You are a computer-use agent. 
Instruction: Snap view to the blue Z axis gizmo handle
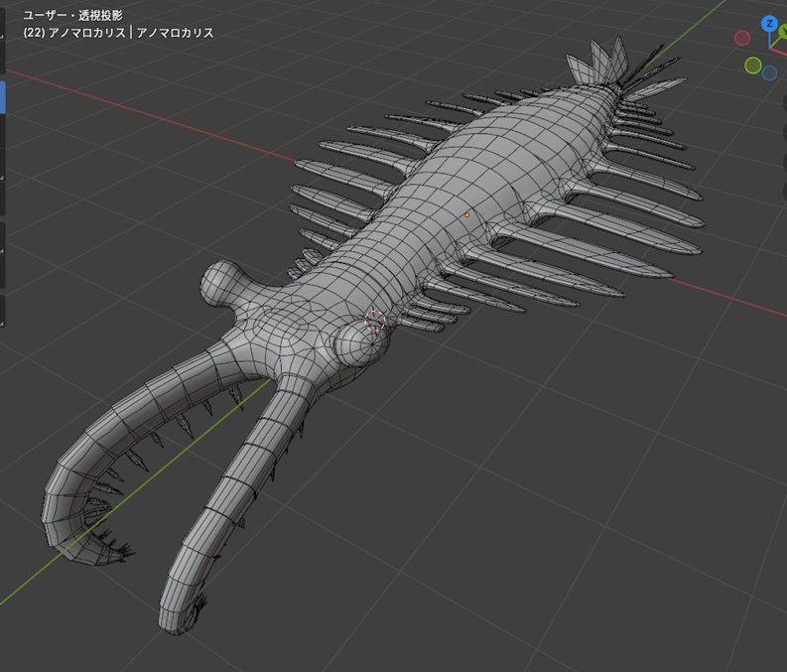769,24
